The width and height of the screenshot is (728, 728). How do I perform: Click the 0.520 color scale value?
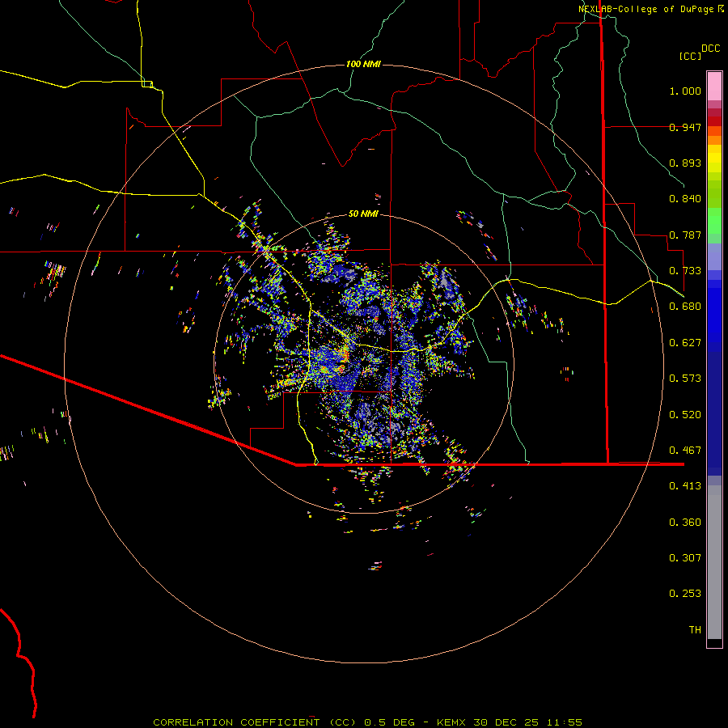(685, 415)
